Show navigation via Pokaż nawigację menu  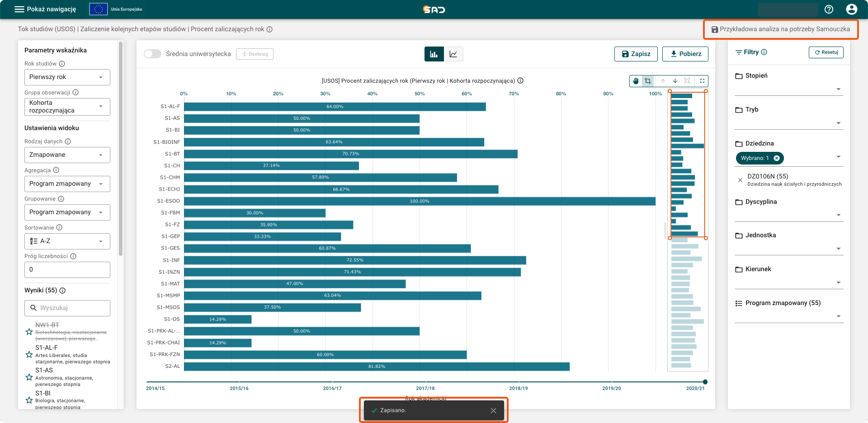point(45,9)
